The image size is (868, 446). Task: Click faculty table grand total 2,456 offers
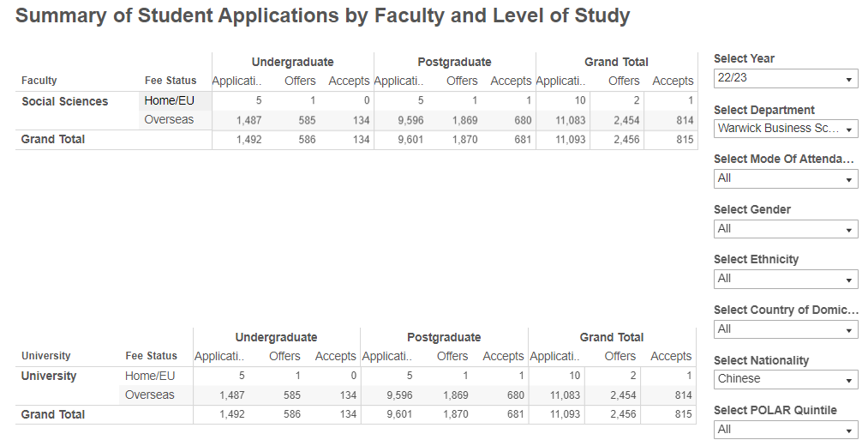tap(626, 140)
